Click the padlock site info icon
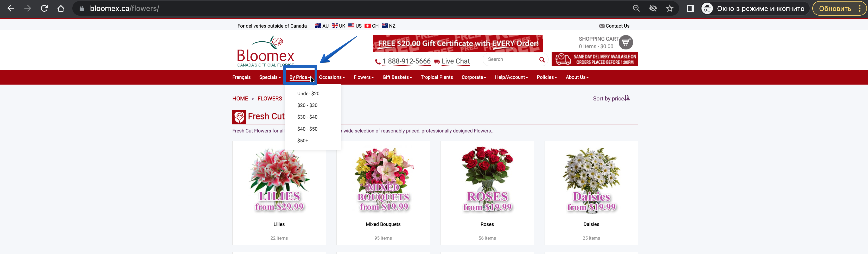This screenshot has width=868, height=254. tap(81, 8)
